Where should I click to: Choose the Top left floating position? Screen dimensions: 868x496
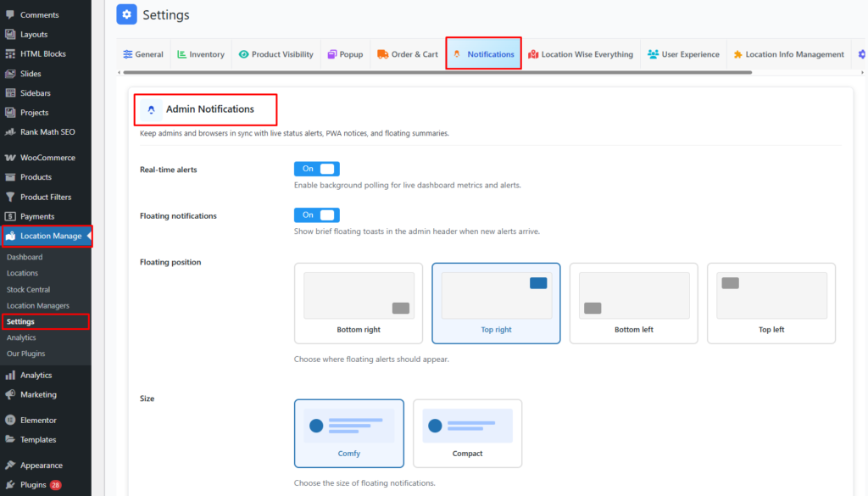(x=771, y=303)
